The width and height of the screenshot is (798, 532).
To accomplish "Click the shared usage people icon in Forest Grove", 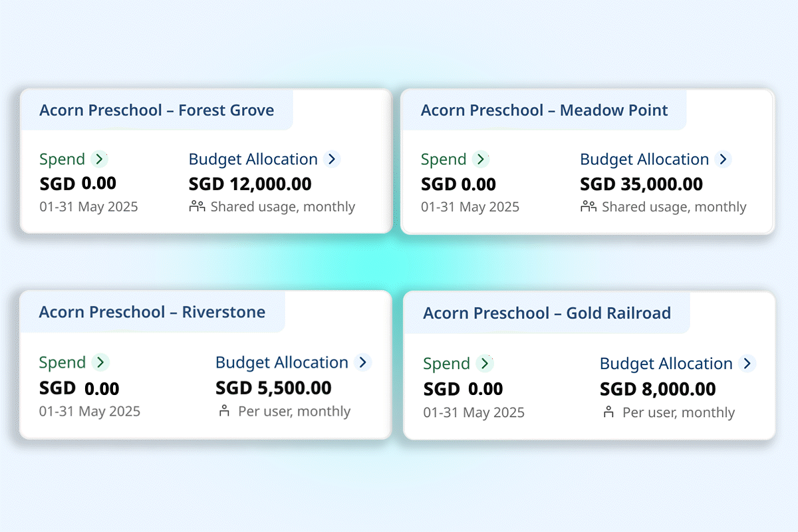I will click(197, 206).
